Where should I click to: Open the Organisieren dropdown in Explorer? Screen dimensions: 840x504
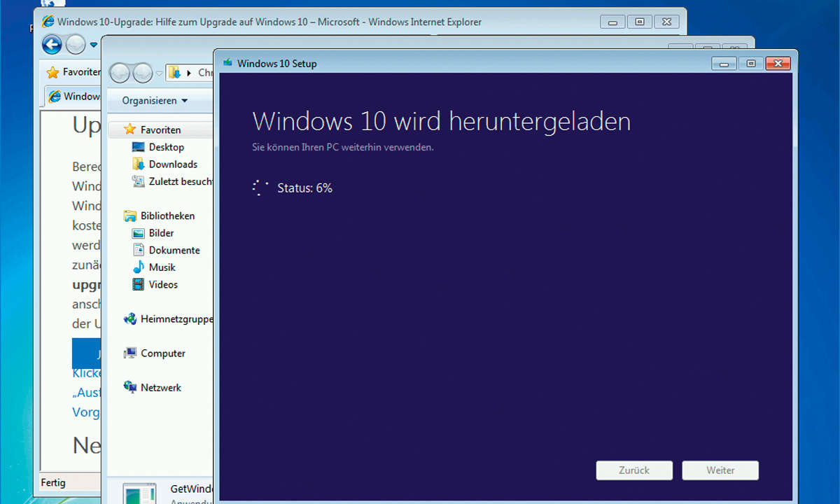click(155, 101)
